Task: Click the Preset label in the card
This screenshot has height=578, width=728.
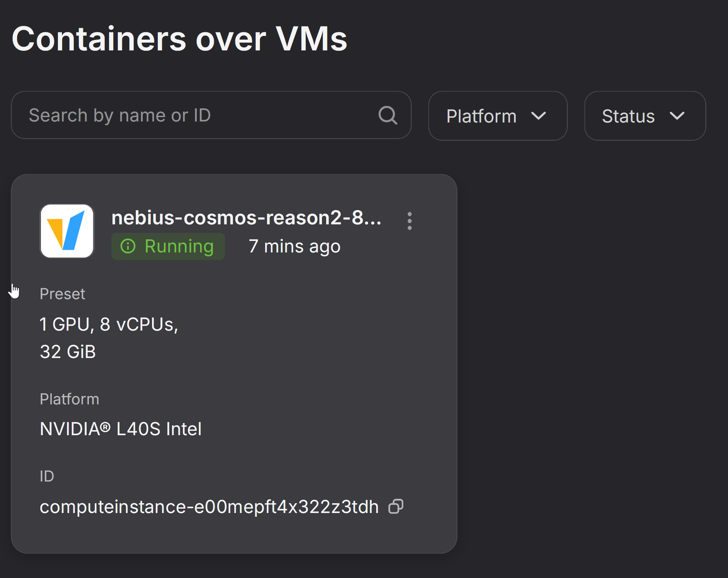Action: pos(62,294)
